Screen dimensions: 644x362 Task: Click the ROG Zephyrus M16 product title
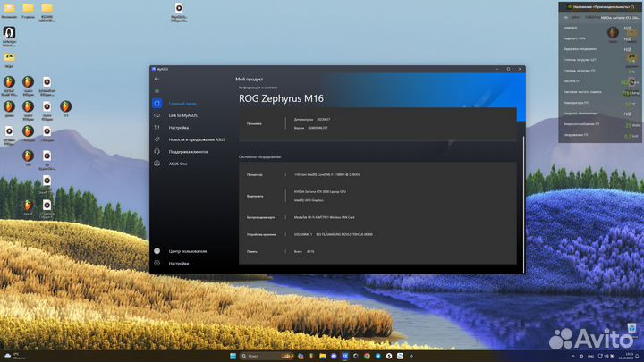(x=281, y=98)
